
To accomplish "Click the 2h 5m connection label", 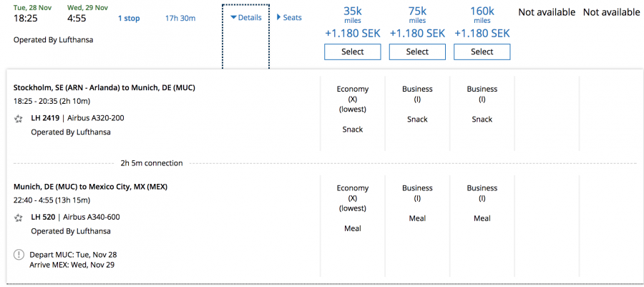I will tap(152, 163).
